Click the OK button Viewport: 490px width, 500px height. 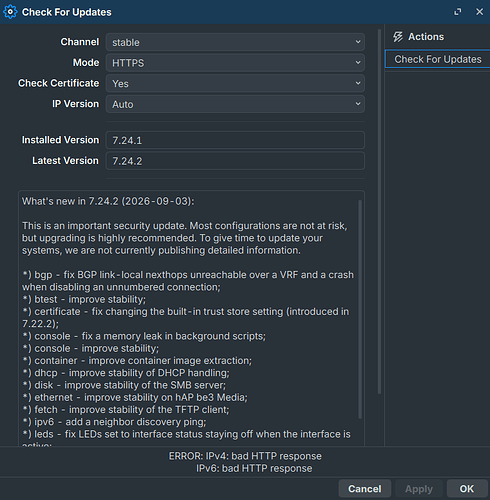(x=467, y=489)
